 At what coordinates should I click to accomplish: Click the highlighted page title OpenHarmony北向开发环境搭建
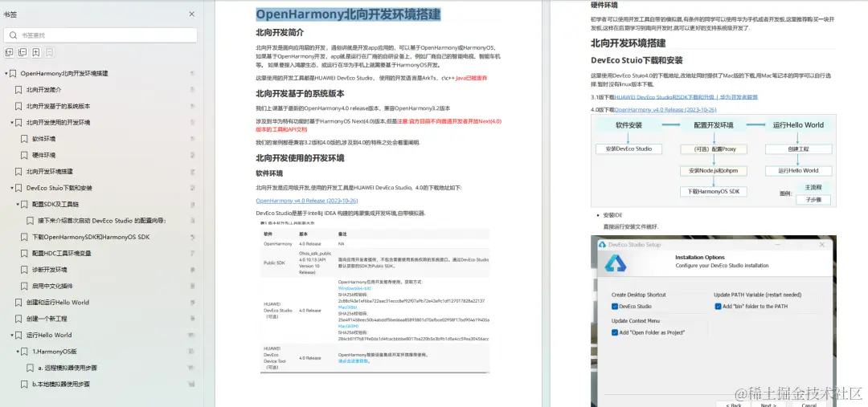point(348,14)
